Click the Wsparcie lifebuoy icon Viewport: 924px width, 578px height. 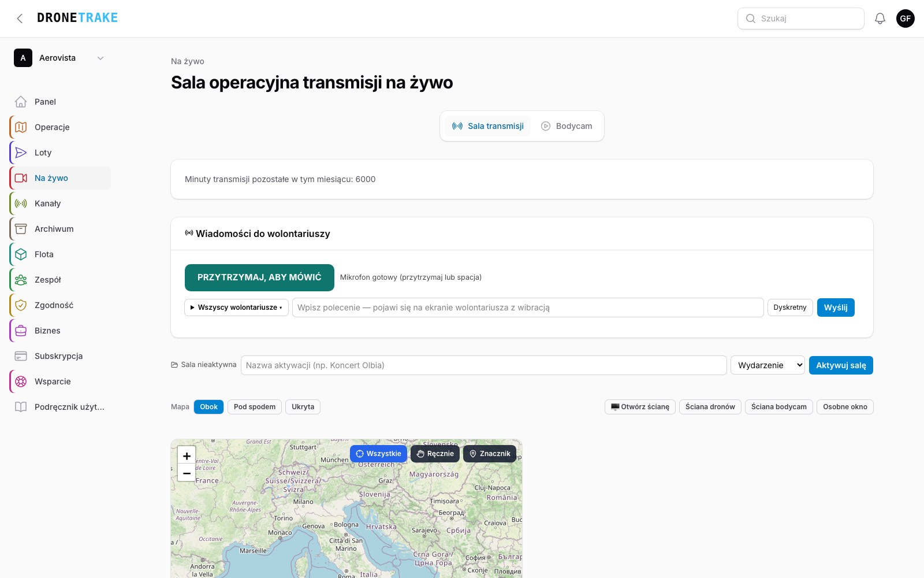pyautogui.click(x=21, y=381)
